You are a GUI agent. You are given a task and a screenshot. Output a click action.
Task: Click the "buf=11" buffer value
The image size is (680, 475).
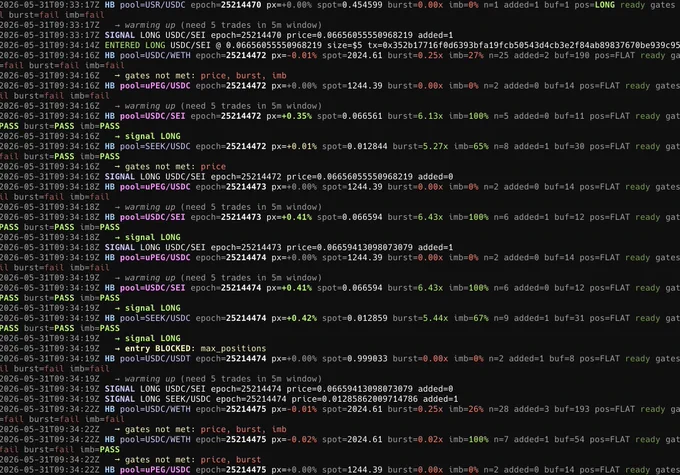click(x=569, y=116)
